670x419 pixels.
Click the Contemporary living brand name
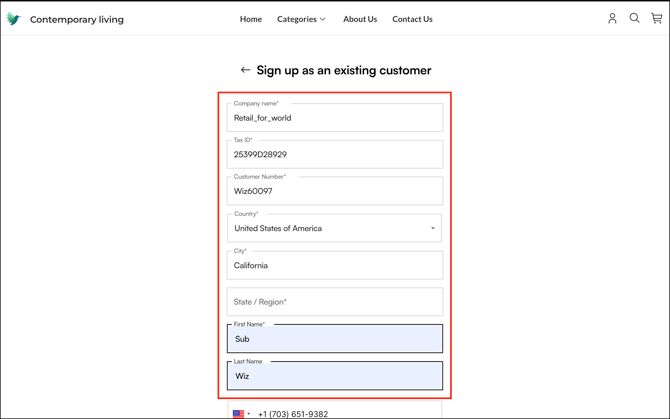click(77, 19)
